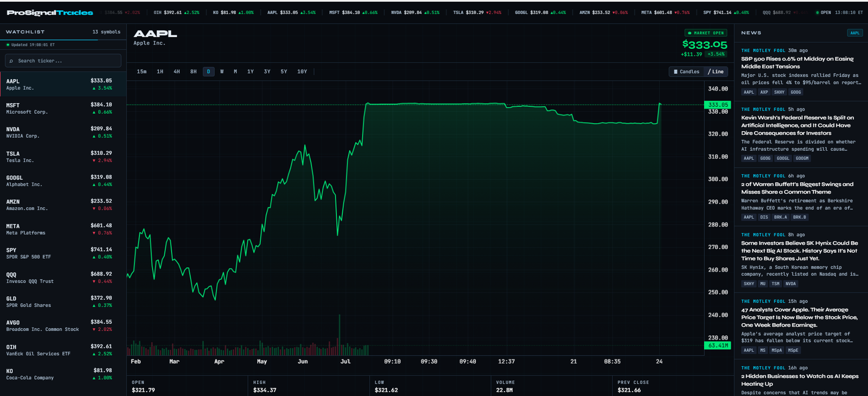
Task: Open OIH VanEck Oil Services row
Action: [x=63, y=350]
